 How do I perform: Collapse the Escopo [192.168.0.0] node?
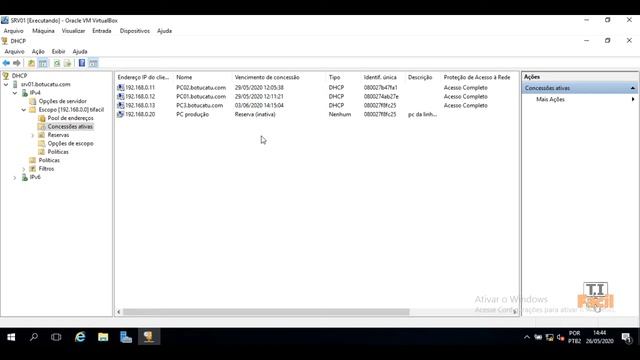tap(24, 110)
